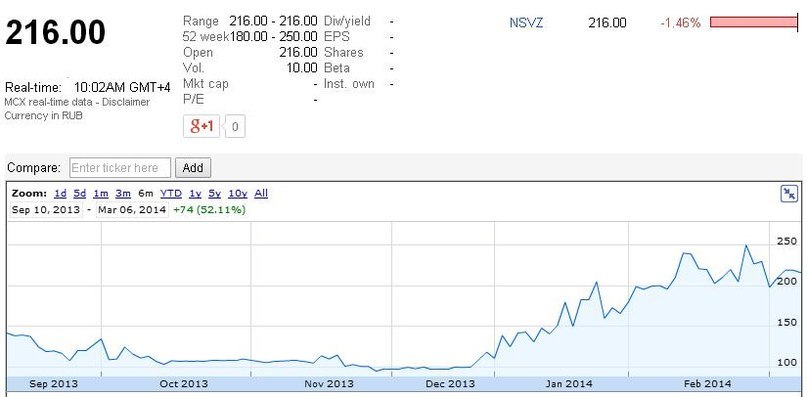Switch chart zoom to 10y
This screenshot has height=397, width=807.
[x=238, y=194]
